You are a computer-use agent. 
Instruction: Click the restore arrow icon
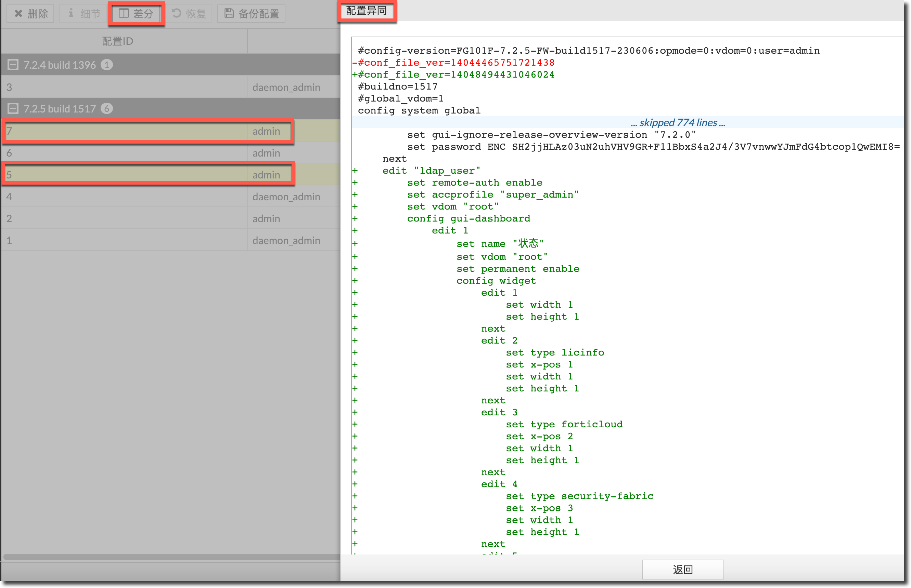[x=176, y=14]
